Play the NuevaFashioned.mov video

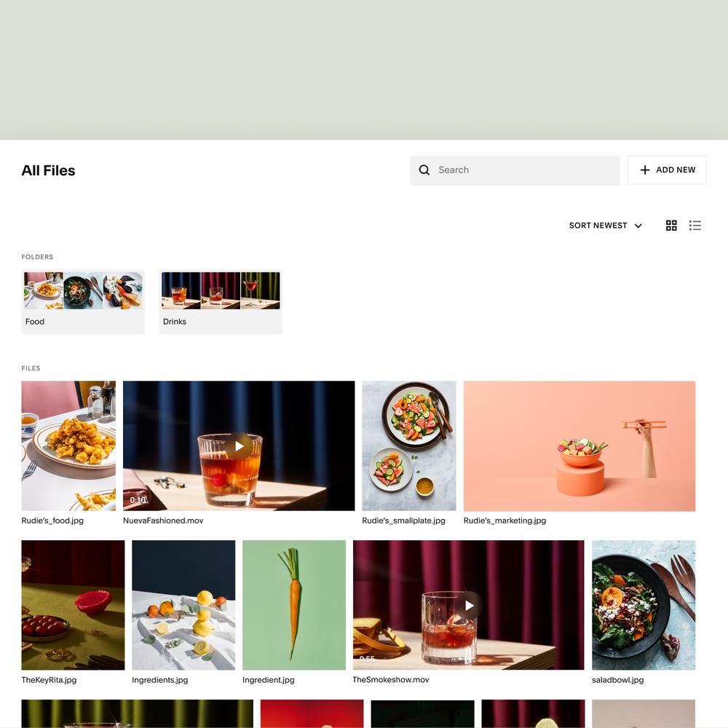pyautogui.click(x=239, y=446)
